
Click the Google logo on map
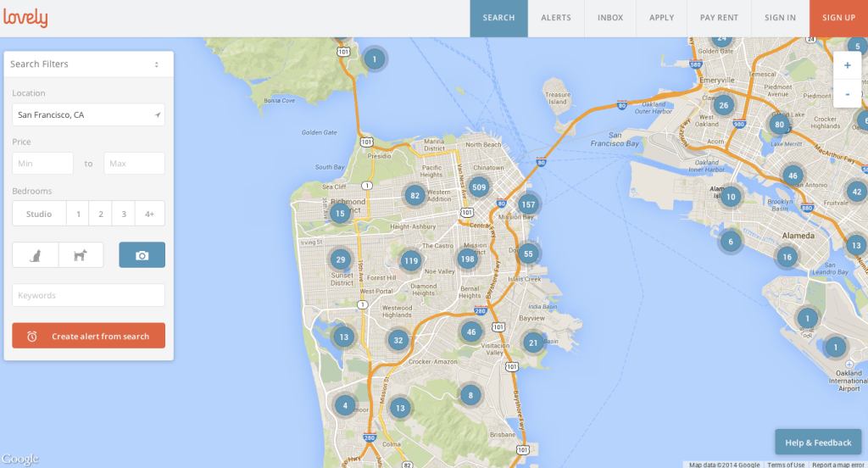click(20, 460)
